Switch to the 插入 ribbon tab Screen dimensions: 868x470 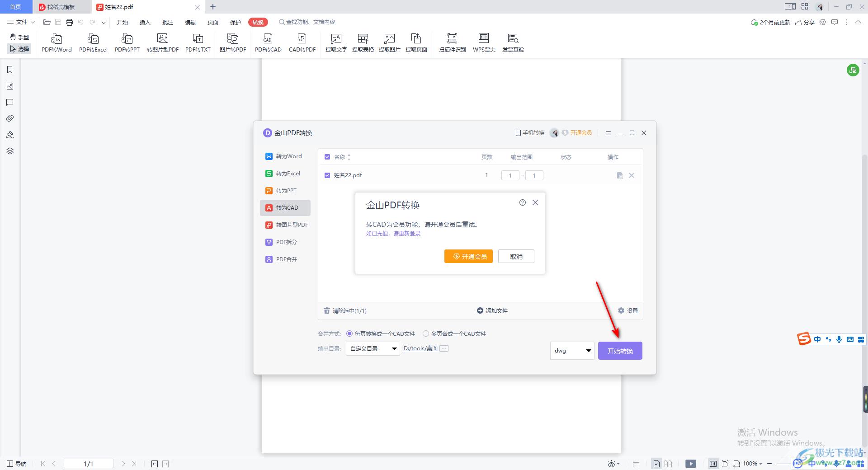point(145,22)
